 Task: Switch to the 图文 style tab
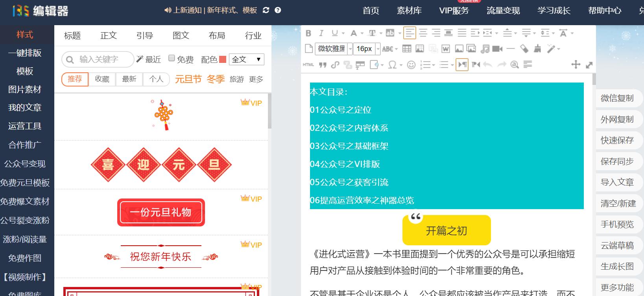[x=181, y=36]
